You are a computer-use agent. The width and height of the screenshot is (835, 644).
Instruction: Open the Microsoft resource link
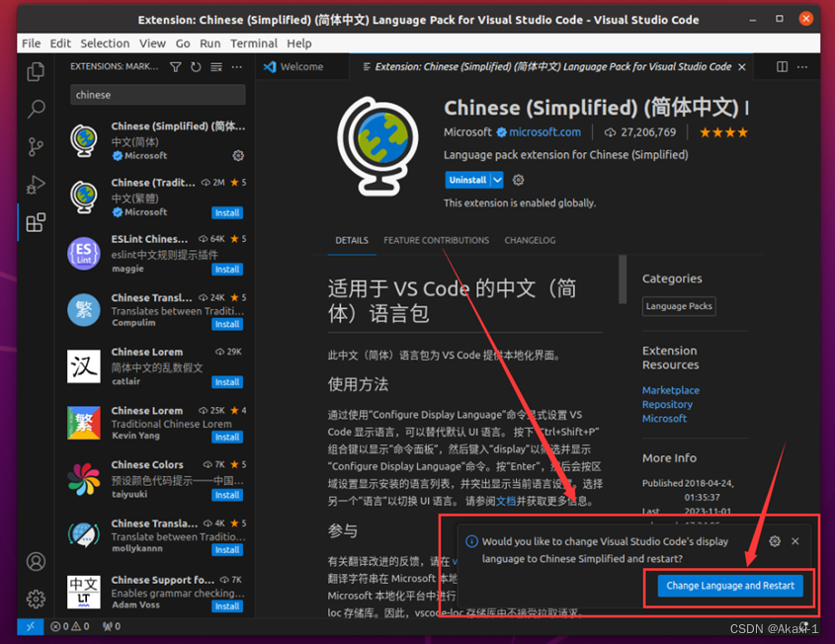[664, 419]
